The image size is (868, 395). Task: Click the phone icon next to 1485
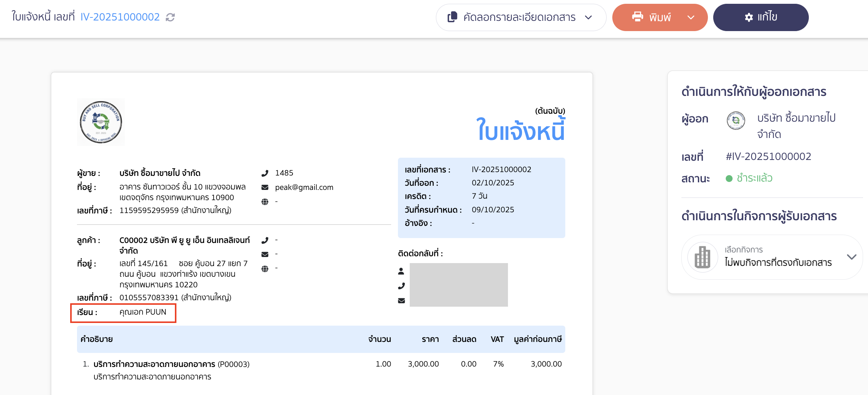pos(266,173)
